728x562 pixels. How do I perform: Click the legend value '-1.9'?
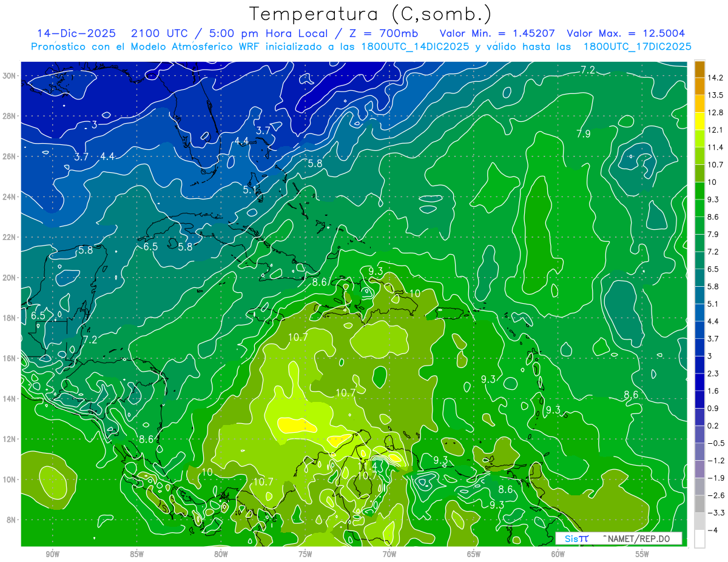click(715, 478)
